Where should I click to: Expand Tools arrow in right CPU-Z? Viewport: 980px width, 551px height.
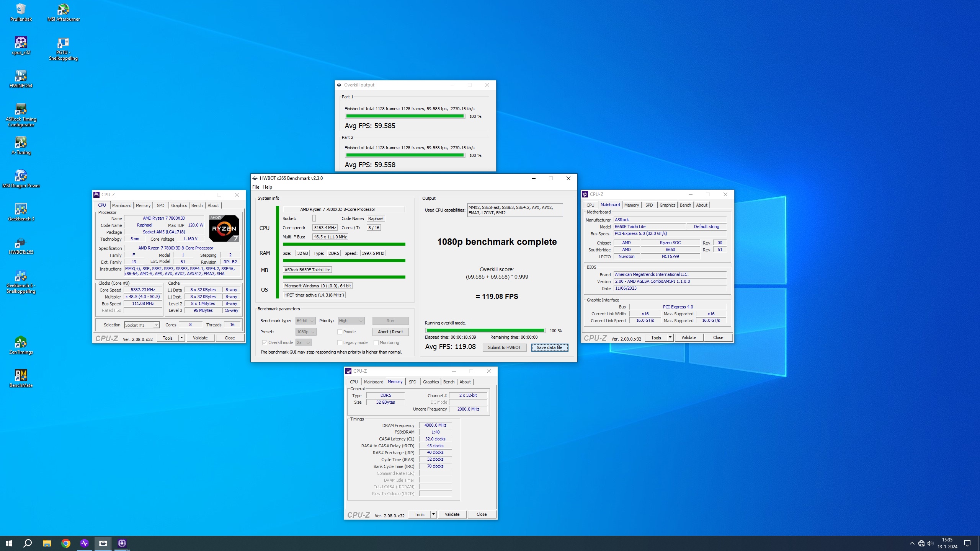670,337
